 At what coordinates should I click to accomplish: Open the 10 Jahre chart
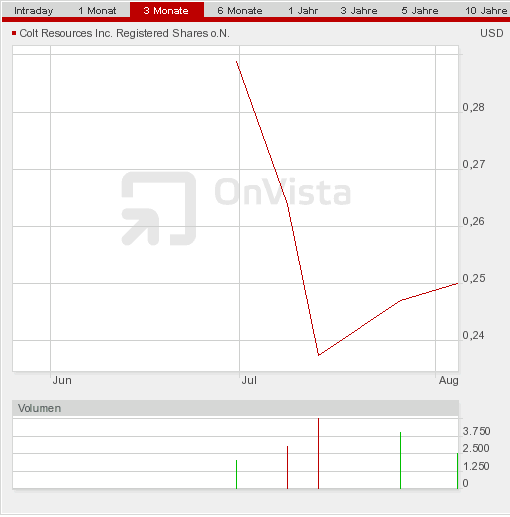pos(486,11)
